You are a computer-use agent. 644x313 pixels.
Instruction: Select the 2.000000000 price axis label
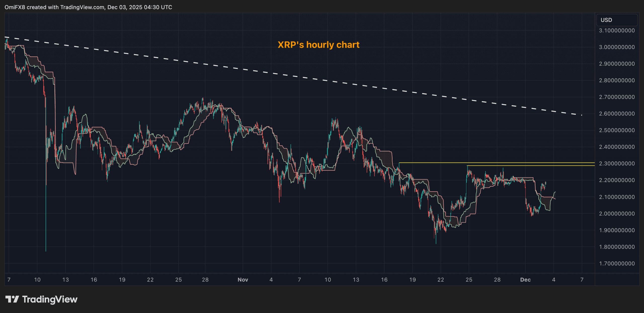pyautogui.click(x=617, y=214)
